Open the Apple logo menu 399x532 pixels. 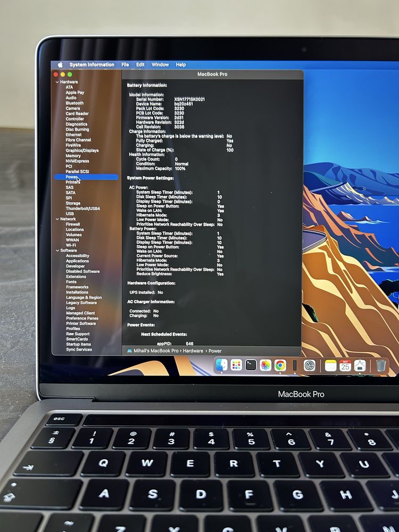[x=61, y=64]
